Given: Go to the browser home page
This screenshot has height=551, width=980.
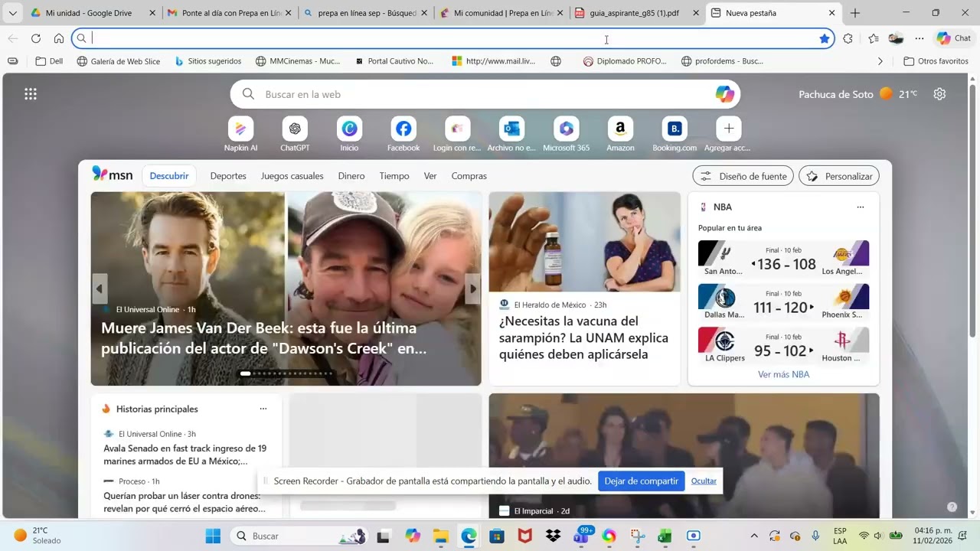Looking at the screenshot, I should click(x=59, y=38).
